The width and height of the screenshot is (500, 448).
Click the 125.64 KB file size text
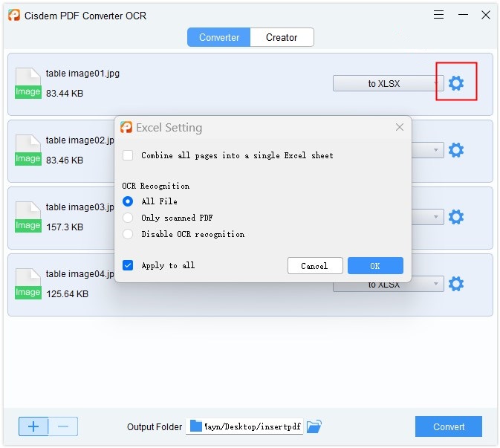click(x=67, y=294)
